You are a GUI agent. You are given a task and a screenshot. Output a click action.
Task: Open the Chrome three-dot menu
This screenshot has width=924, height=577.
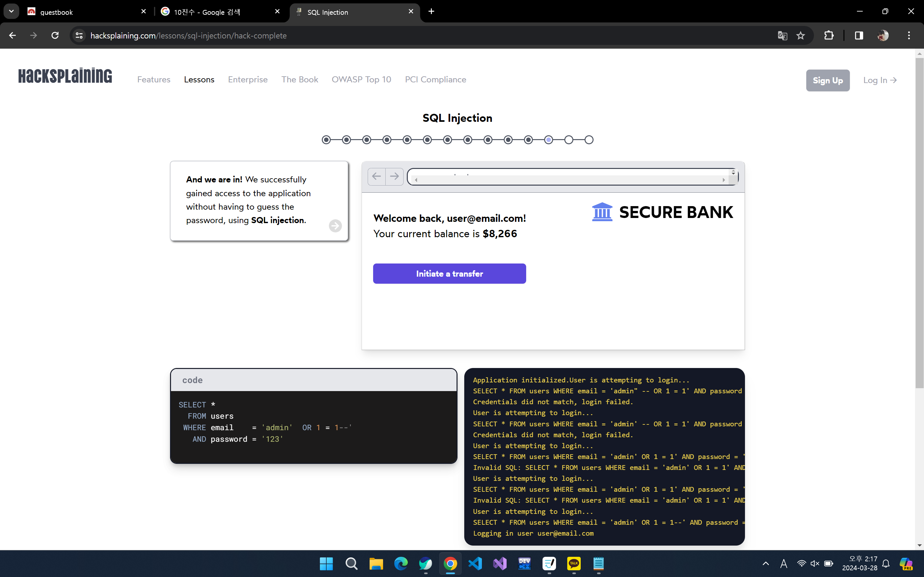click(x=909, y=36)
